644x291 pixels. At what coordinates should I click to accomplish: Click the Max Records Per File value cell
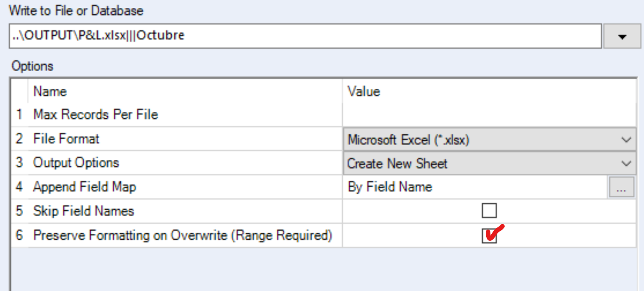click(463, 115)
